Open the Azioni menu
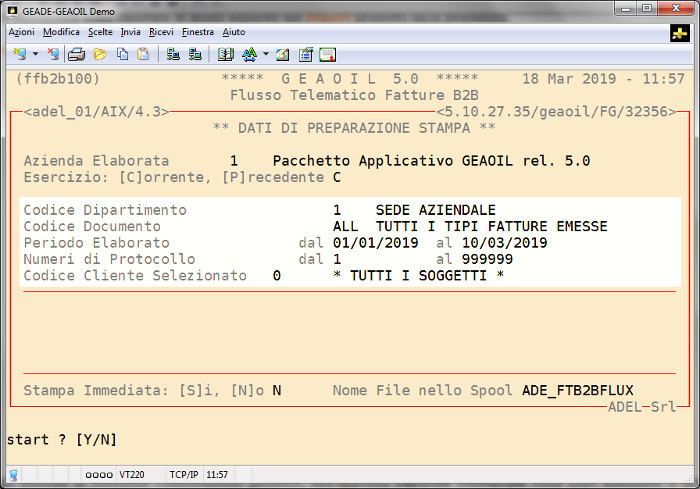Viewport: 700px width, 489px height. pos(21,32)
